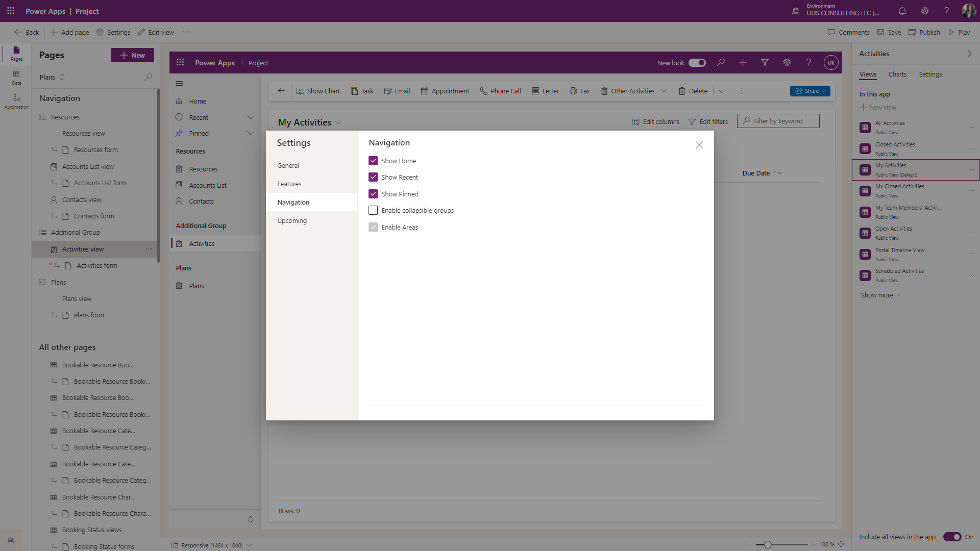Image resolution: width=980 pixels, height=551 pixels.
Task: Switch to the Settings tab in Activities pane
Action: (x=930, y=74)
